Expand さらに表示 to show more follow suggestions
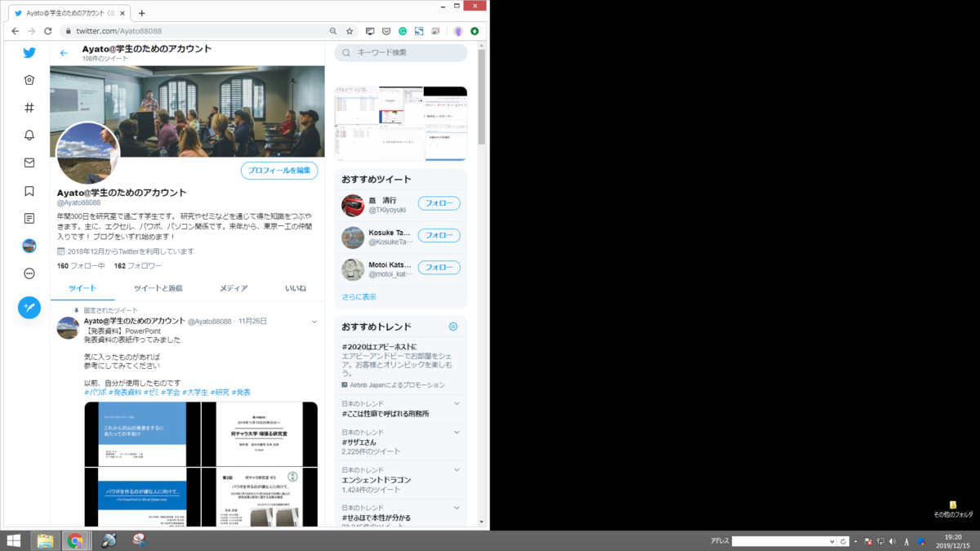980x551 pixels. click(x=358, y=296)
